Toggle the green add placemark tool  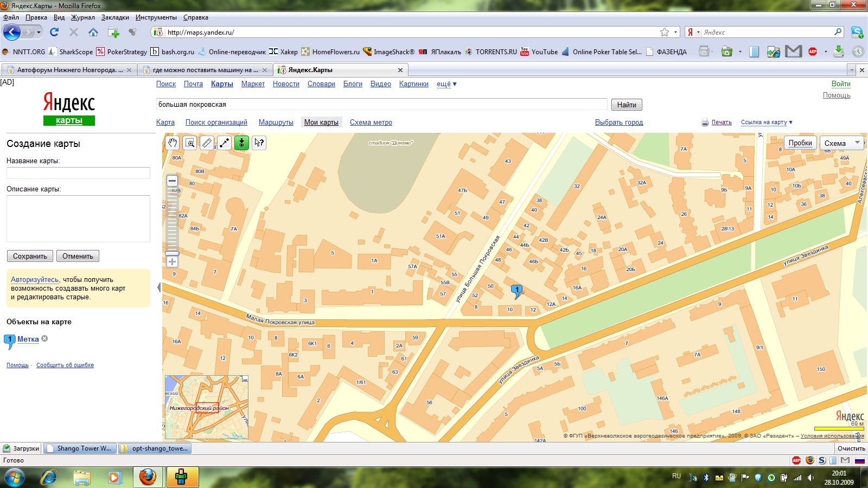coord(241,143)
